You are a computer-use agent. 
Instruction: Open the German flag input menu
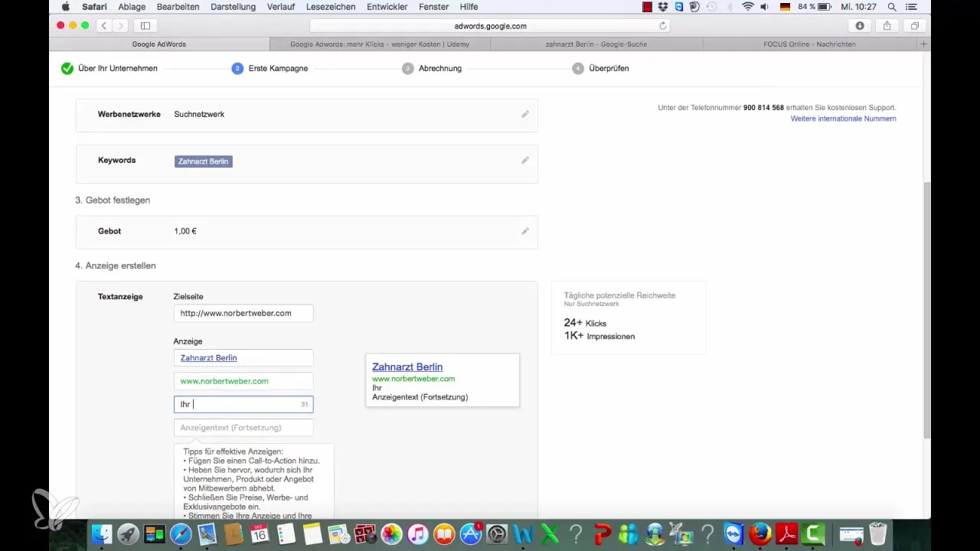point(785,6)
